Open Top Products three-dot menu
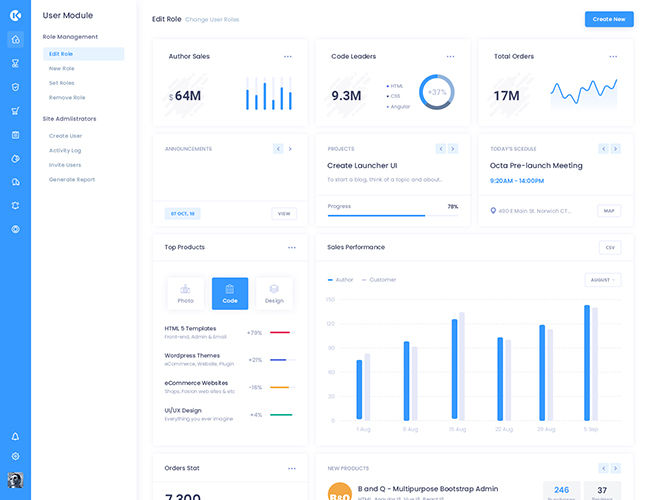Screen dimensions: 650x500 (291, 247)
